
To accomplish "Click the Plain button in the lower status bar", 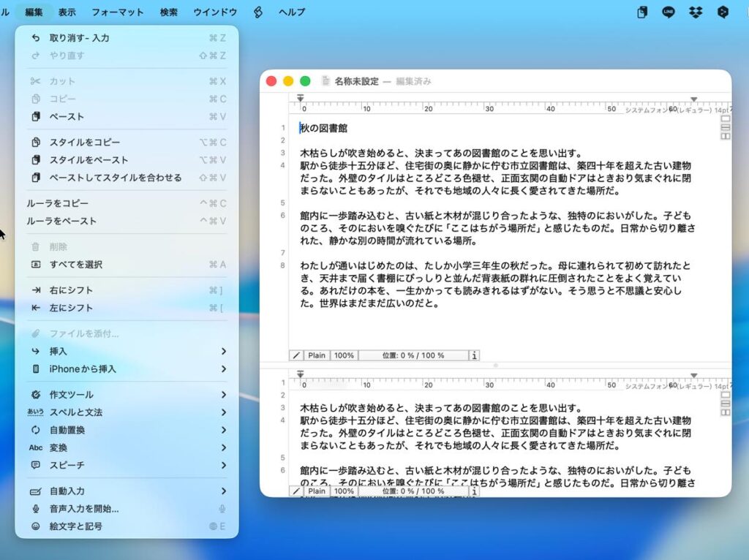I will [317, 491].
